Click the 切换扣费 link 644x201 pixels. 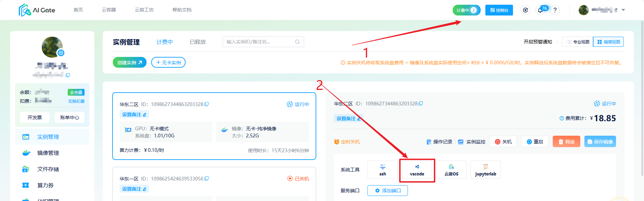point(76,101)
